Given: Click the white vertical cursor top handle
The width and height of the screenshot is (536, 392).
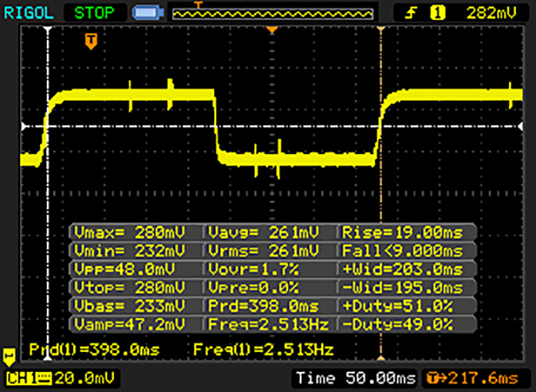Looking at the screenshot, I should coord(48,29).
